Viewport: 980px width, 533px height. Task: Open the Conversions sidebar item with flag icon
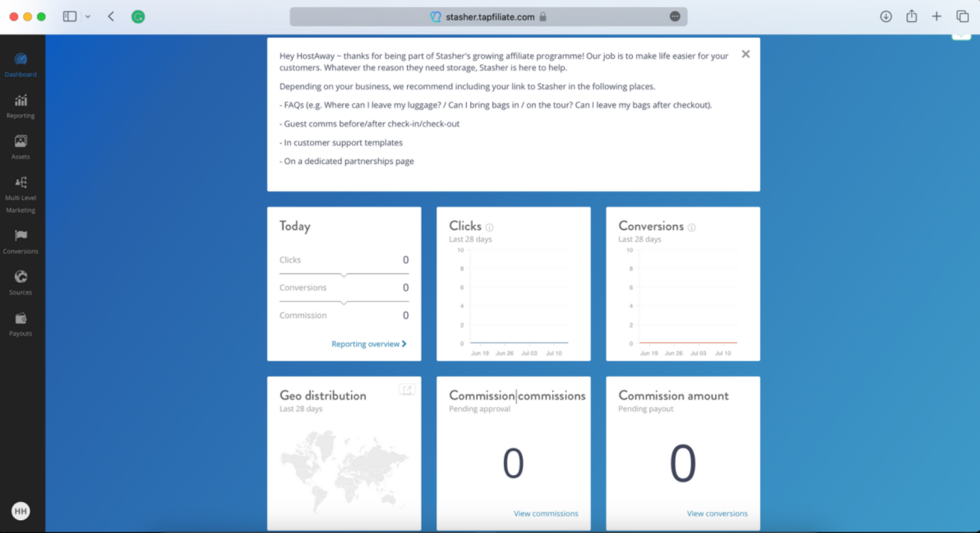(x=21, y=242)
